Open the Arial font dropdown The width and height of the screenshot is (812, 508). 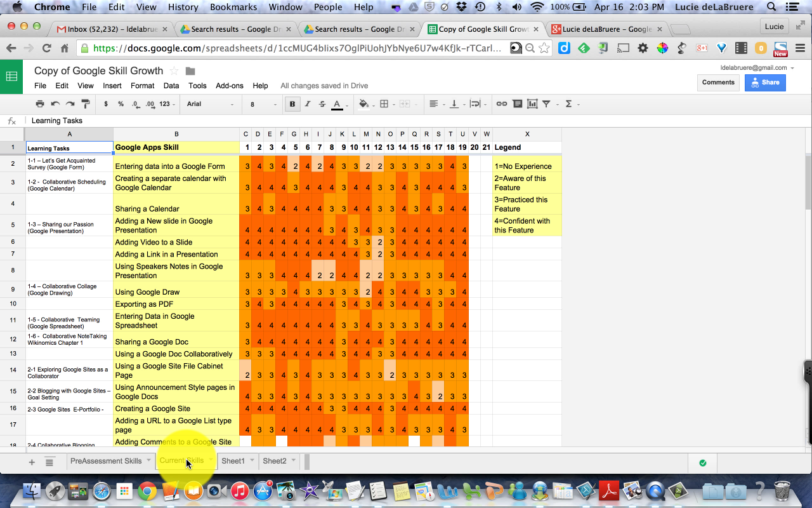[210, 104]
